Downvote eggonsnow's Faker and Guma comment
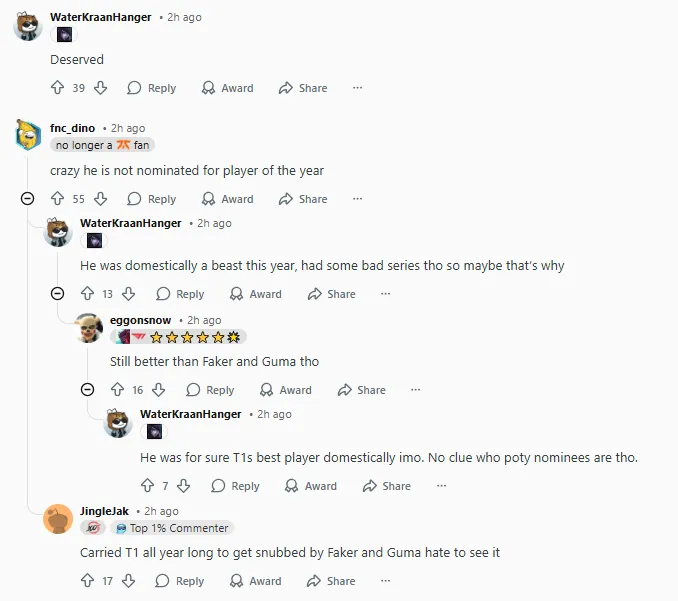 point(159,390)
